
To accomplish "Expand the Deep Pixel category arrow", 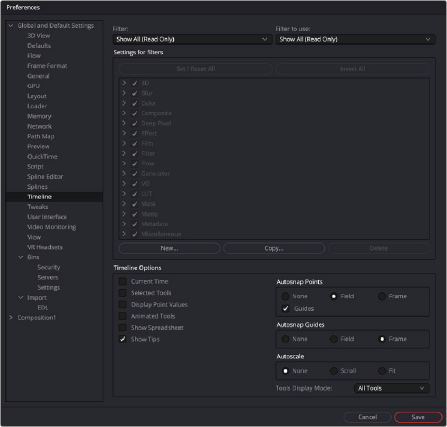I will coord(124,123).
